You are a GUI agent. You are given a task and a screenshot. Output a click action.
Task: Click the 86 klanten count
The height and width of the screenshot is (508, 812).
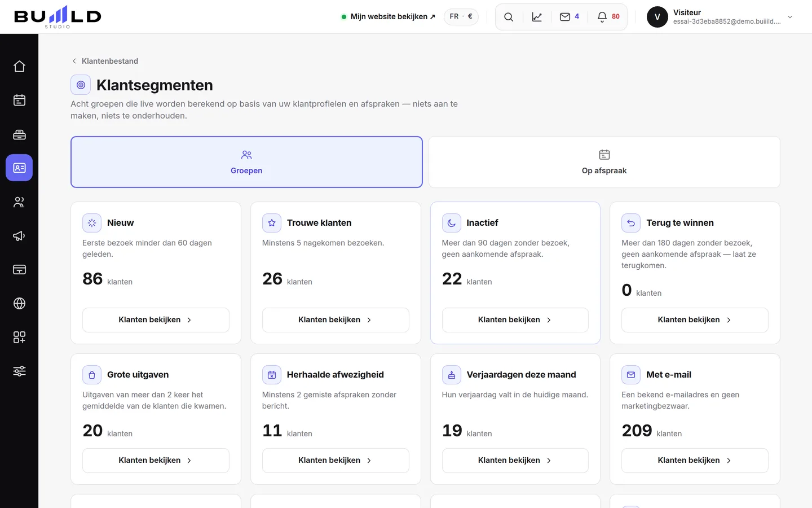pyautogui.click(x=107, y=279)
